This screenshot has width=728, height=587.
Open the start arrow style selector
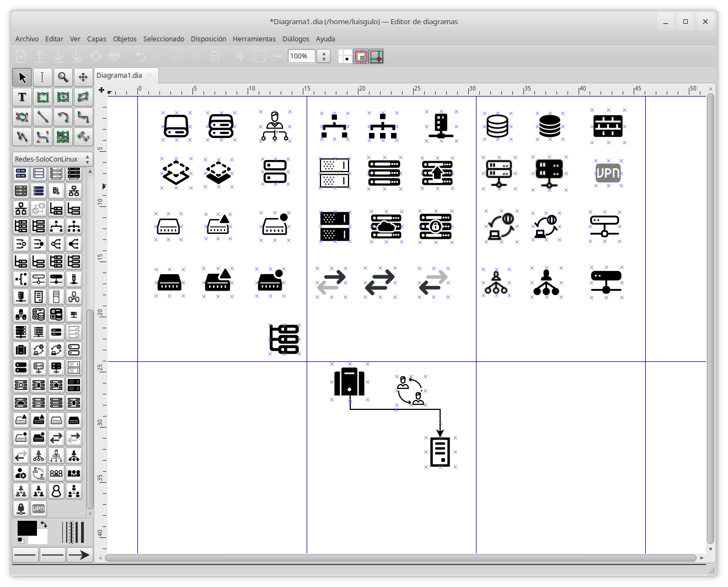(x=25, y=555)
